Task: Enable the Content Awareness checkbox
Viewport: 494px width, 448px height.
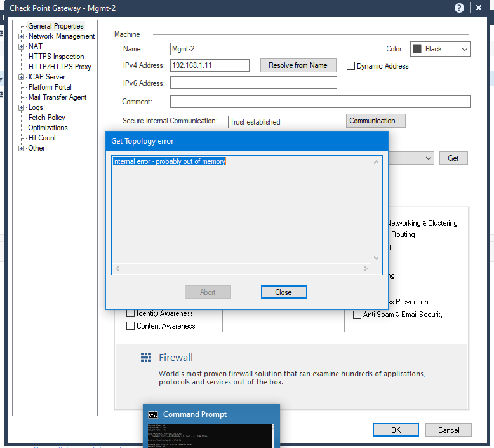Action: pyautogui.click(x=130, y=326)
